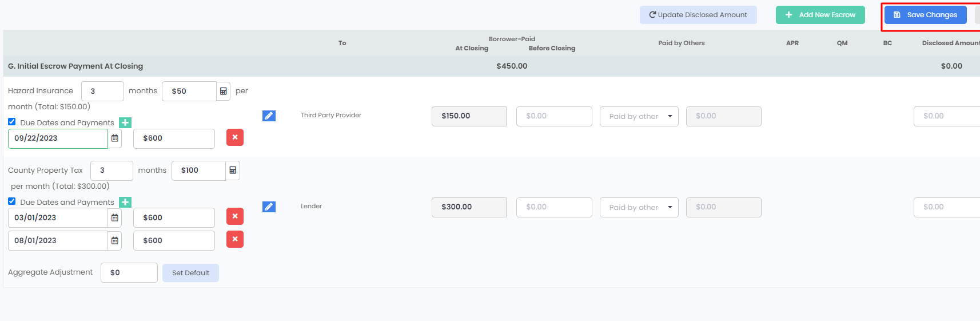Add a due date under County Property Tax
The width and height of the screenshot is (980, 321).
125,202
